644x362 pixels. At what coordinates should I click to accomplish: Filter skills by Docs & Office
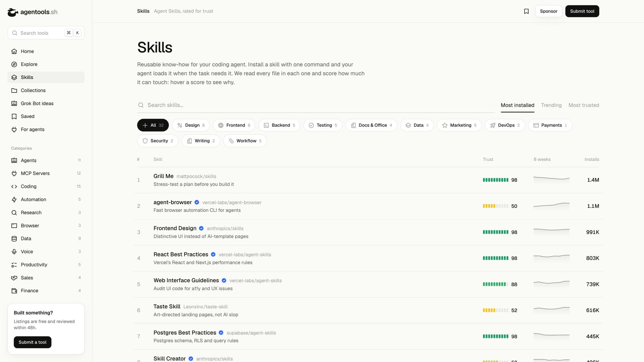click(371, 125)
